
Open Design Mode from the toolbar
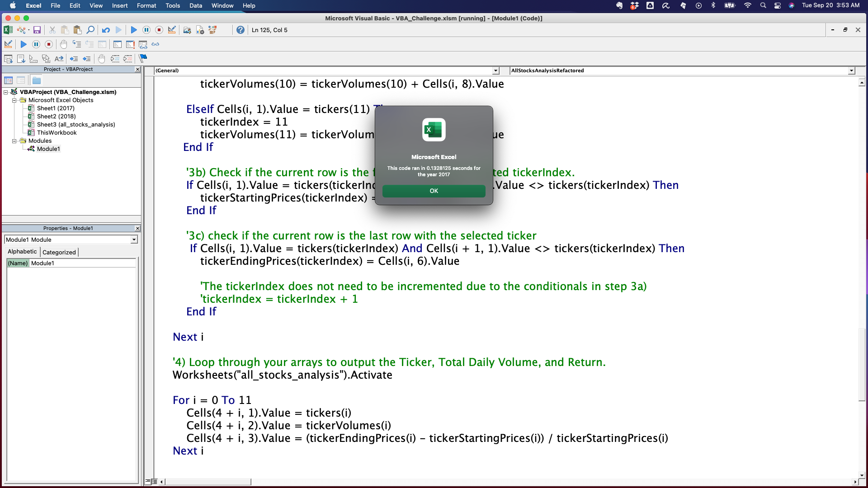[171, 30]
